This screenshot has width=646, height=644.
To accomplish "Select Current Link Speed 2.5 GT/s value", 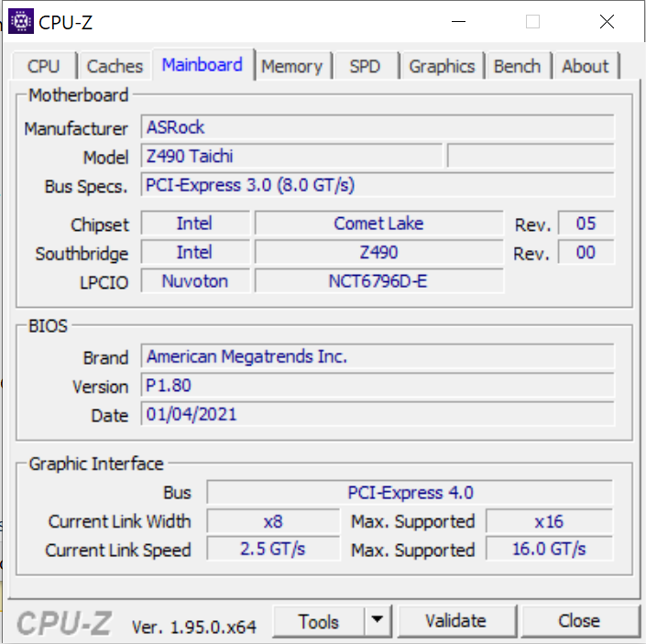I will pos(274,549).
